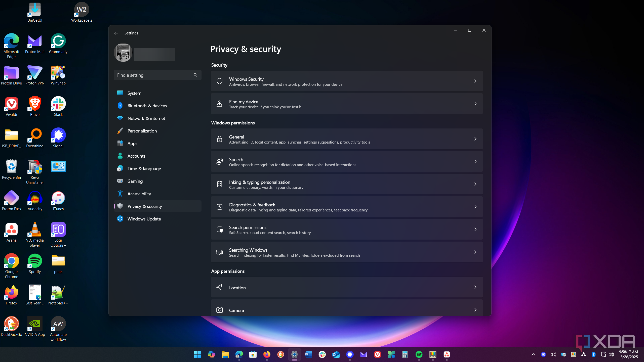Click the General padlock icon
This screenshot has height=362, width=644.
[220, 139]
